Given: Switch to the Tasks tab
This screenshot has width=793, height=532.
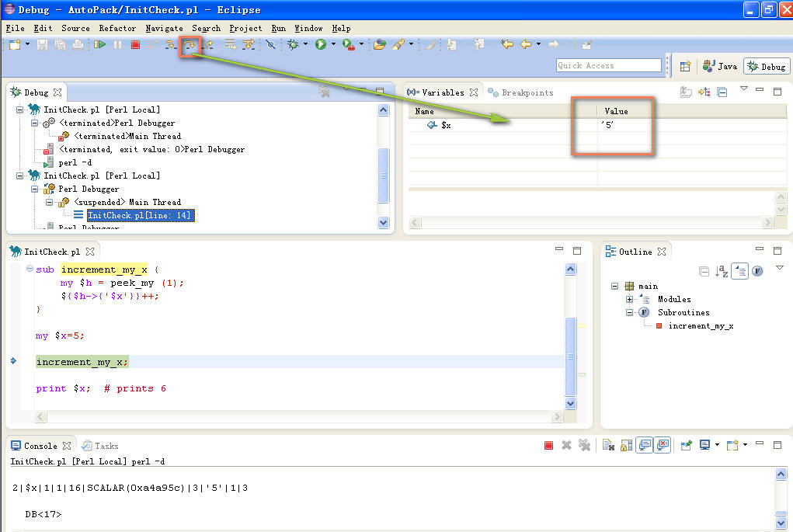Looking at the screenshot, I should point(101,446).
